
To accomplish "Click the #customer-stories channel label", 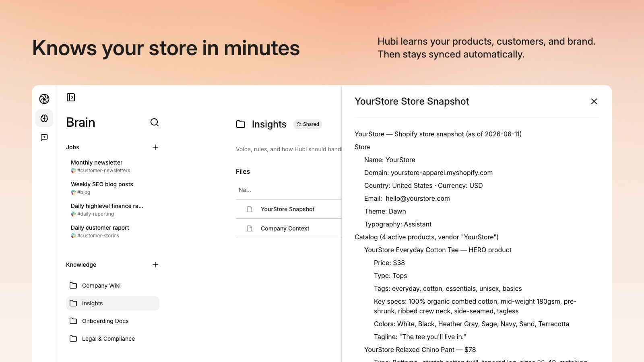I will pos(98,236).
